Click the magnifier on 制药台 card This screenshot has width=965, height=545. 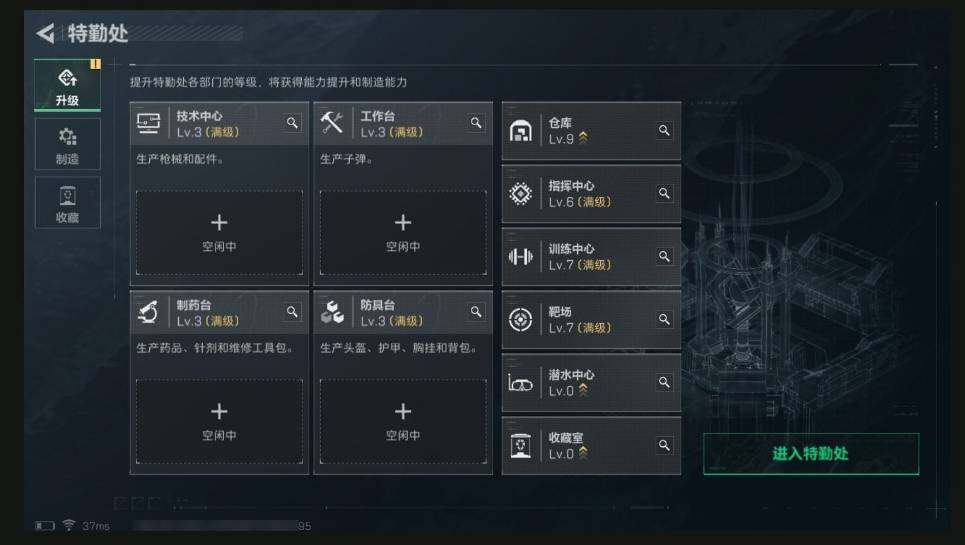tap(292, 311)
